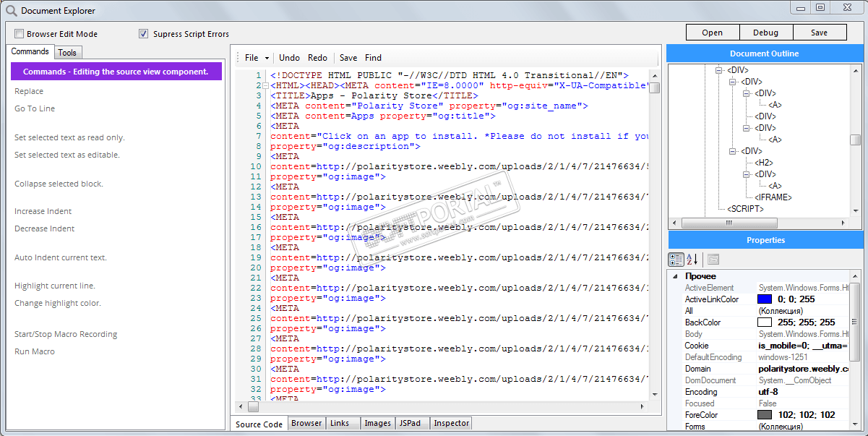Collapse the DIV node directly below H2
The image size is (868, 436).
747,174
